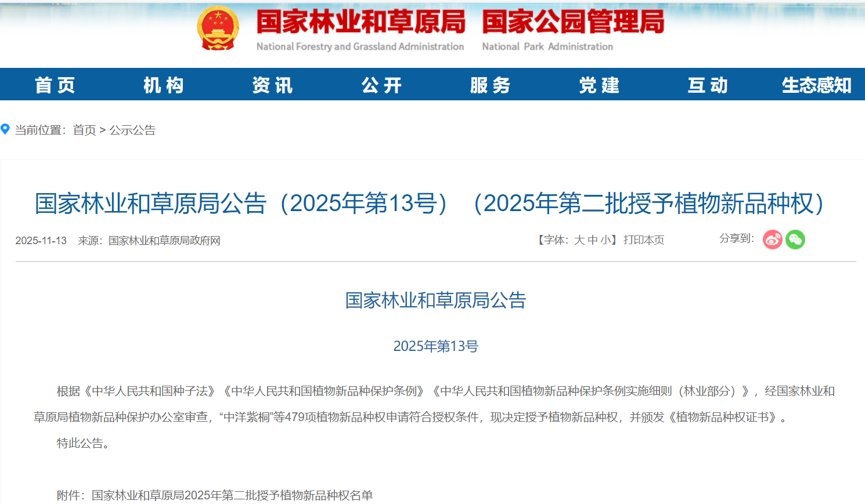Open the 互动 navigation item

pos(708,85)
